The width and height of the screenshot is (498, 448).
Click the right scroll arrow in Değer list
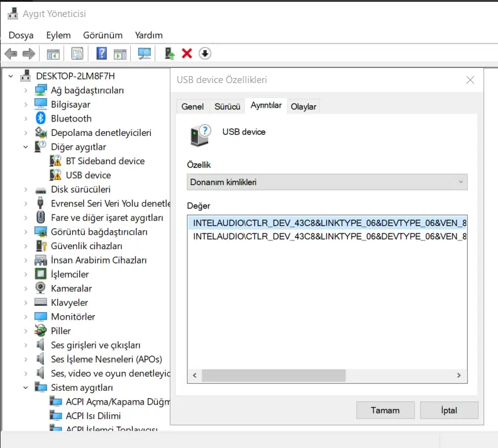tap(459, 375)
